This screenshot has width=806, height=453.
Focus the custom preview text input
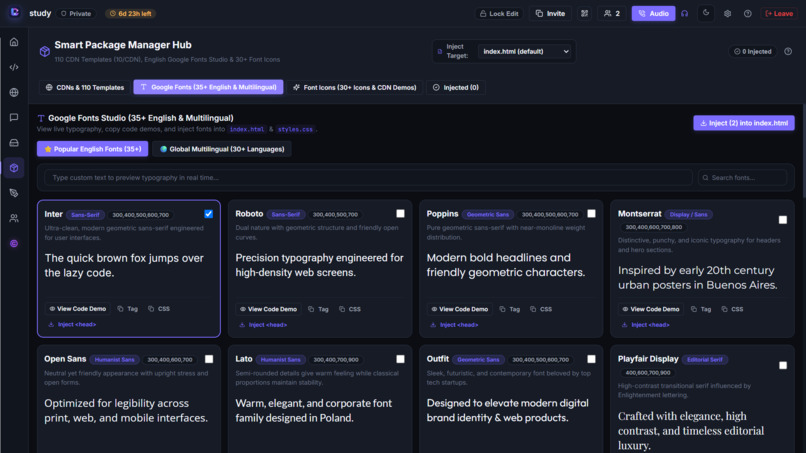coord(368,177)
